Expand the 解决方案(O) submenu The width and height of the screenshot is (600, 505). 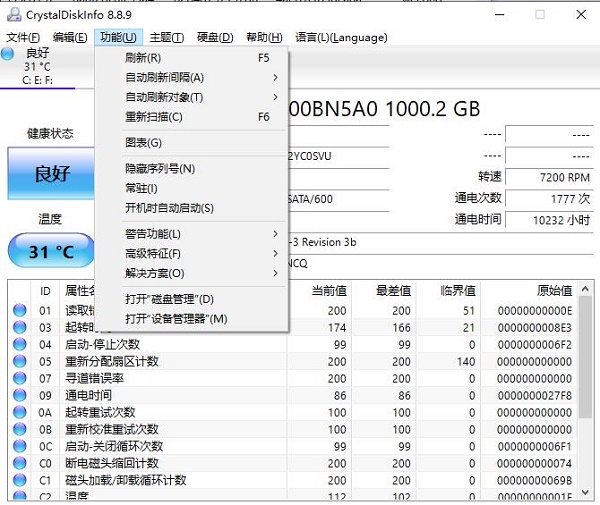tap(191, 273)
